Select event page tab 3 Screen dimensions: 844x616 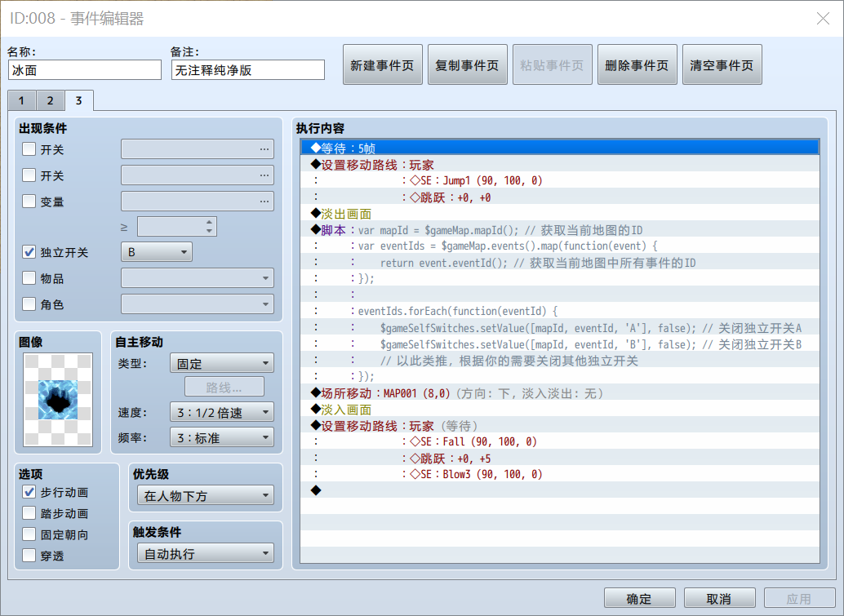79,100
